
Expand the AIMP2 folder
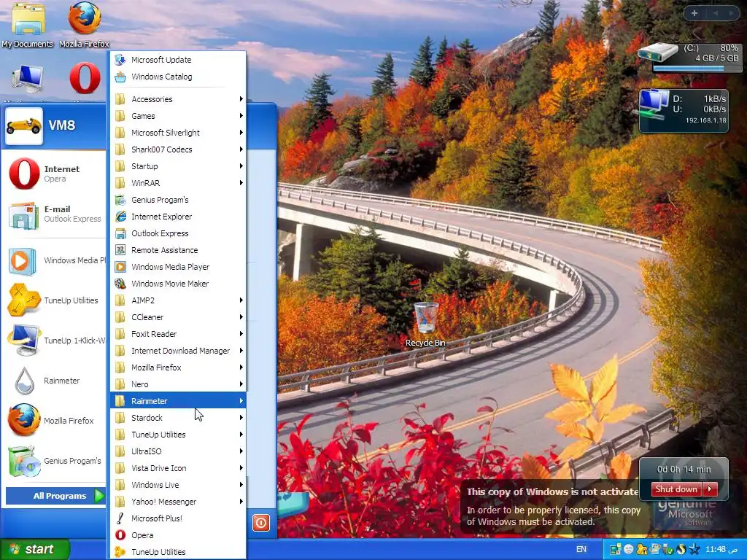click(x=178, y=300)
